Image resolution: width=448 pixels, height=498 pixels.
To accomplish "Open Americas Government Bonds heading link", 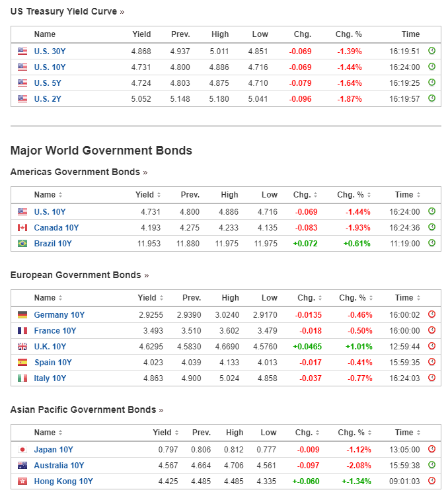I will pyautogui.click(x=79, y=172).
